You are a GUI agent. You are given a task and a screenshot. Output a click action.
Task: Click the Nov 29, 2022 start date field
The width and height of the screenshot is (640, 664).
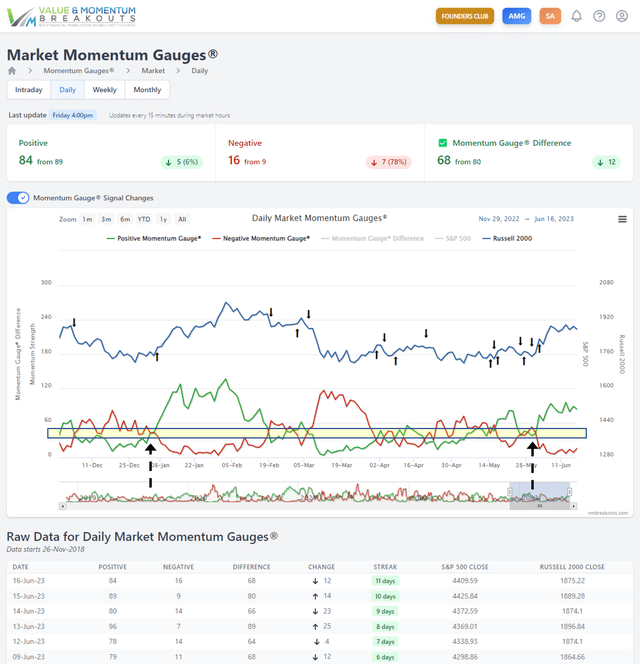tap(499, 219)
